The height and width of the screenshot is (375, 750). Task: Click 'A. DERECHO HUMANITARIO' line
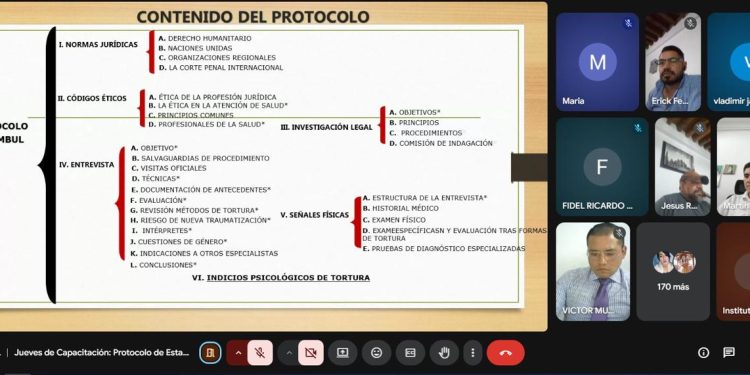[205, 38]
